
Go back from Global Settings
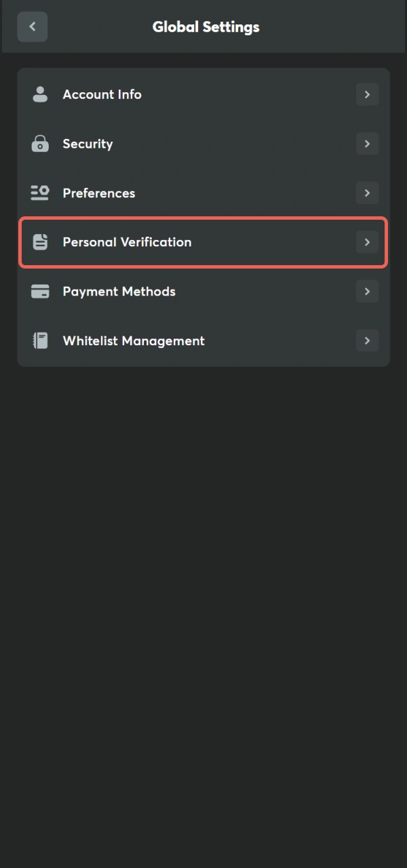pos(32,26)
